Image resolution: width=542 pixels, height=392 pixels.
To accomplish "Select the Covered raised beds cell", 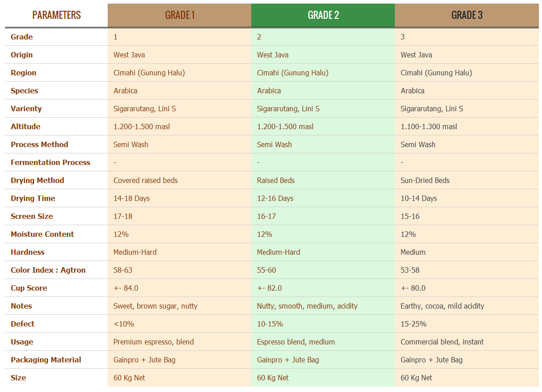I will point(145,180).
